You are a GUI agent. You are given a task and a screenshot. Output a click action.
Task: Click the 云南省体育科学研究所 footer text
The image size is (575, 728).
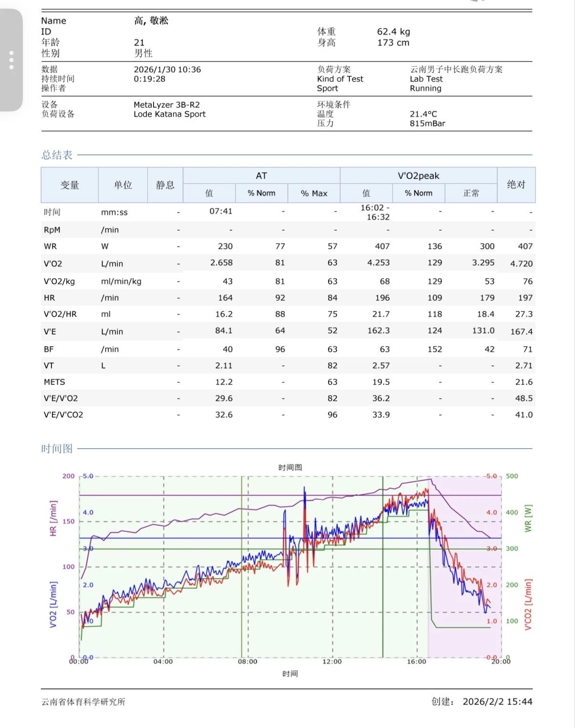(x=83, y=702)
